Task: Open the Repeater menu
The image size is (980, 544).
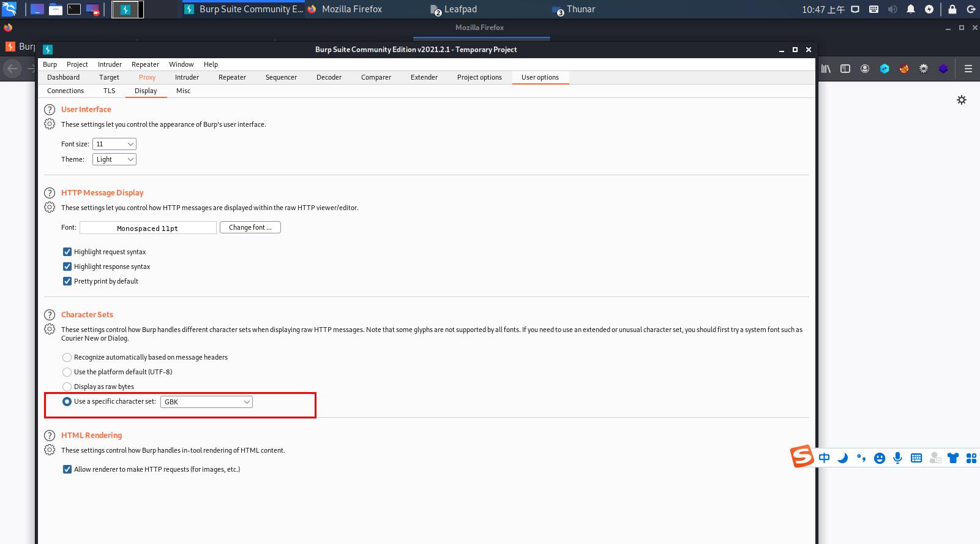Action: click(145, 64)
